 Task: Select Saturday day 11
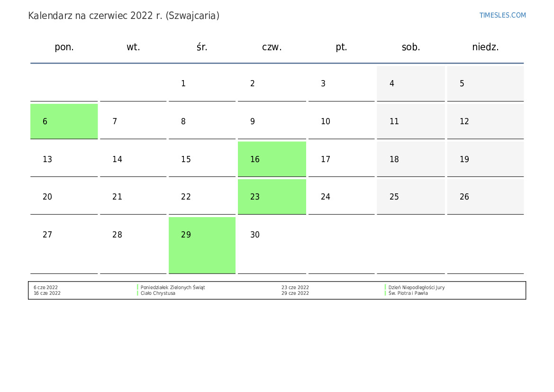pos(410,121)
